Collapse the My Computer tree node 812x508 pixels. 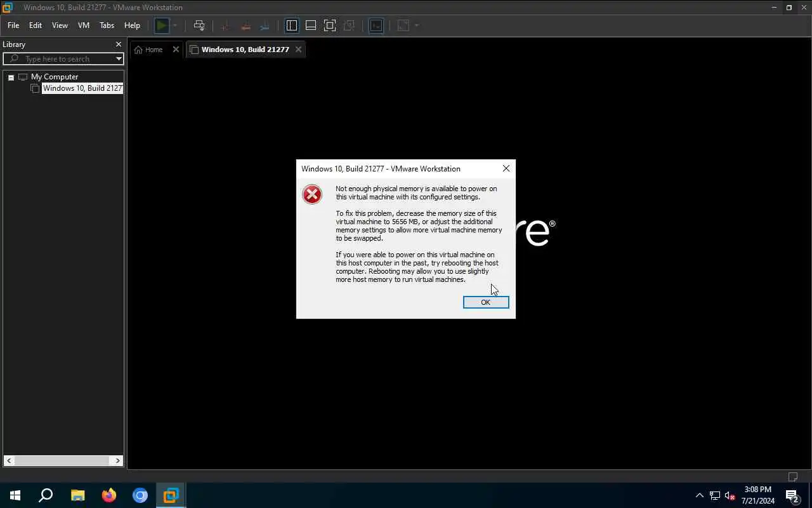pyautogui.click(x=11, y=77)
